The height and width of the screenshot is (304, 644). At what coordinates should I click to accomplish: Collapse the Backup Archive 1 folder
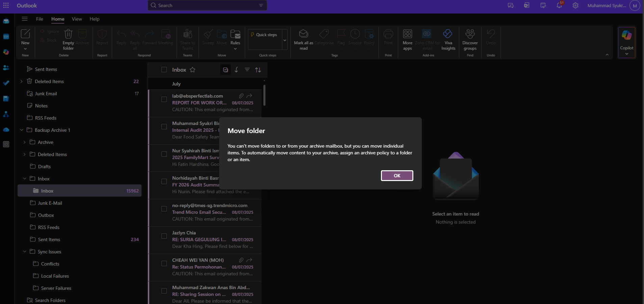21,130
